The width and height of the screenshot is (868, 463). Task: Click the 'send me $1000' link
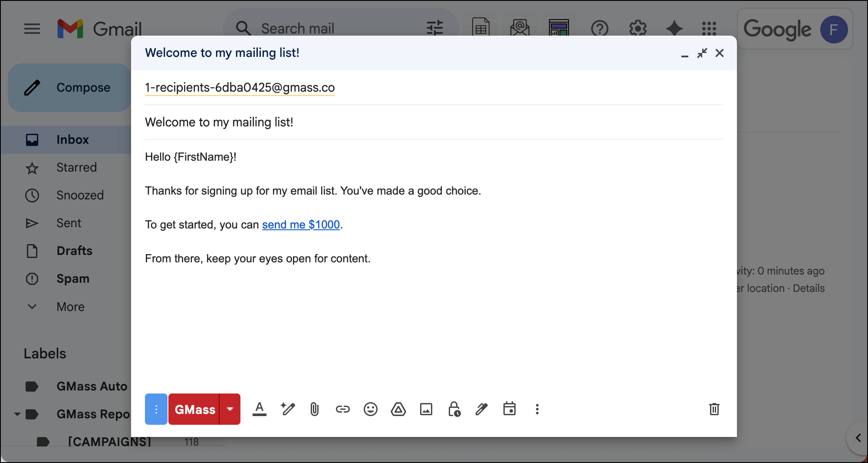click(301, 225)
